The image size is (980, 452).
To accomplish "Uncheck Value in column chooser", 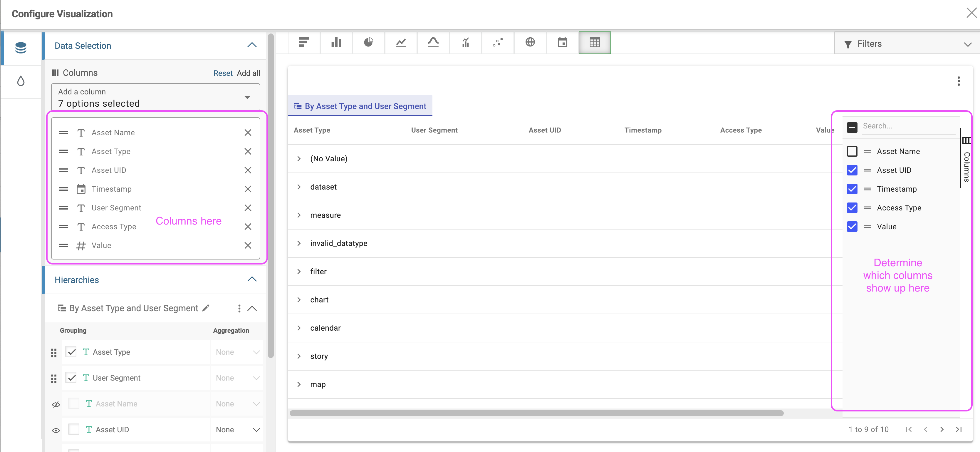I will tap(852, 227).
